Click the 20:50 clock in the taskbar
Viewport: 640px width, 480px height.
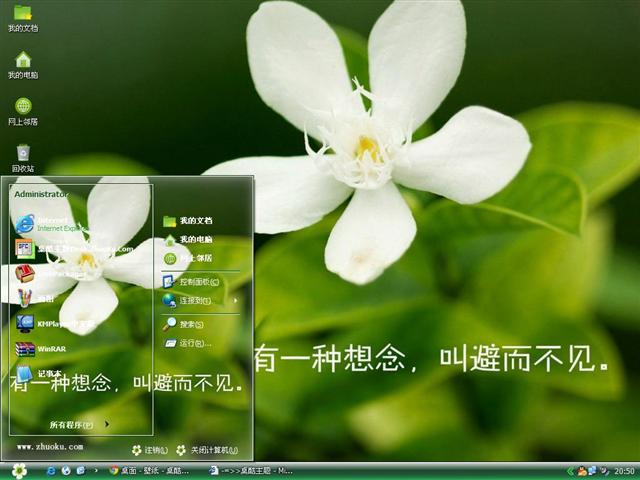point(624,471)
